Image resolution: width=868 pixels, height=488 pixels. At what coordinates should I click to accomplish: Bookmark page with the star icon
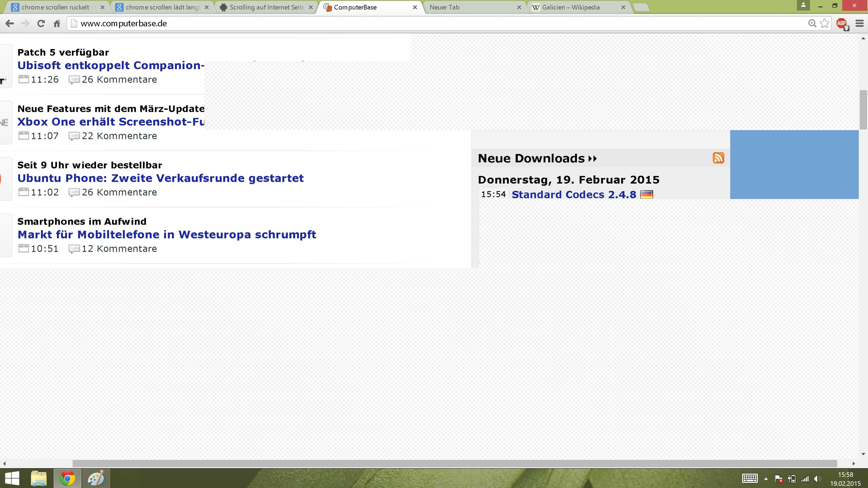[x=824, y=23]
